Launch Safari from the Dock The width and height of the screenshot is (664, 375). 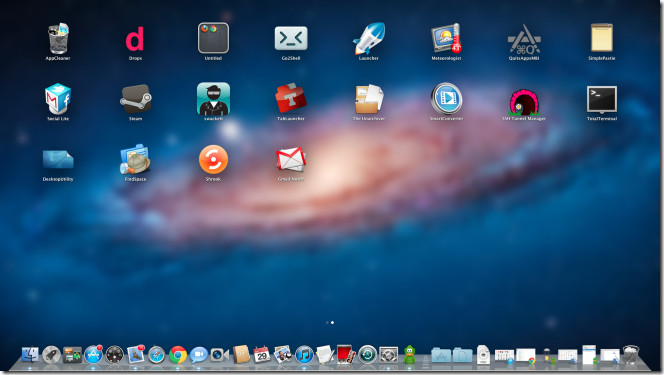point(157,355)
